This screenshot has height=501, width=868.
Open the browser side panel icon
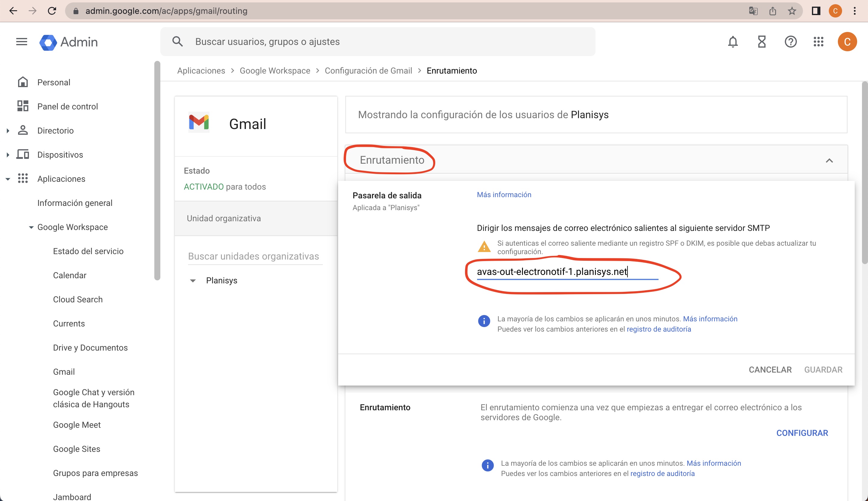[x=816, y=11]
